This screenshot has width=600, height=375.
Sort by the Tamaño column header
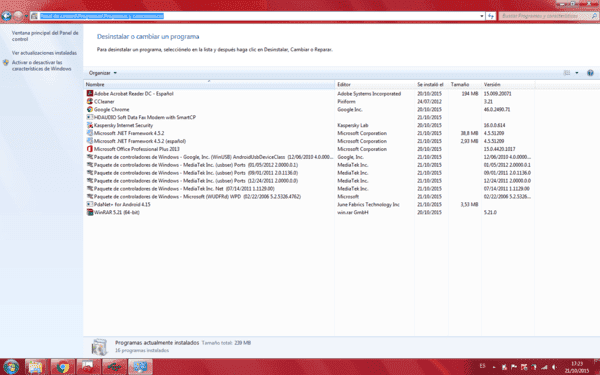click(x=465, y=84)
